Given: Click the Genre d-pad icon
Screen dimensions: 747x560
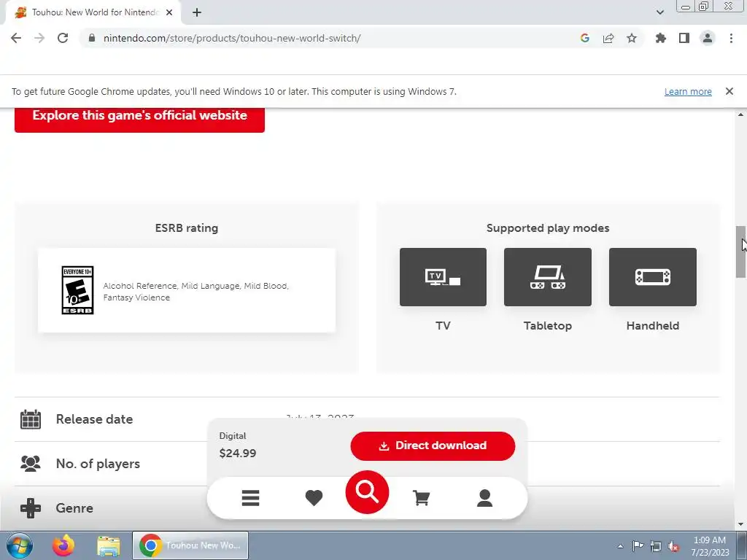Looking at the screenshot, I should point(31,507).
